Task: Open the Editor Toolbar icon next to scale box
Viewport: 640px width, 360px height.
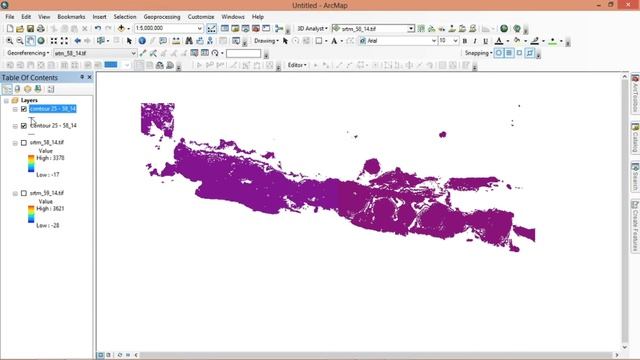Action: click(211, 29)
